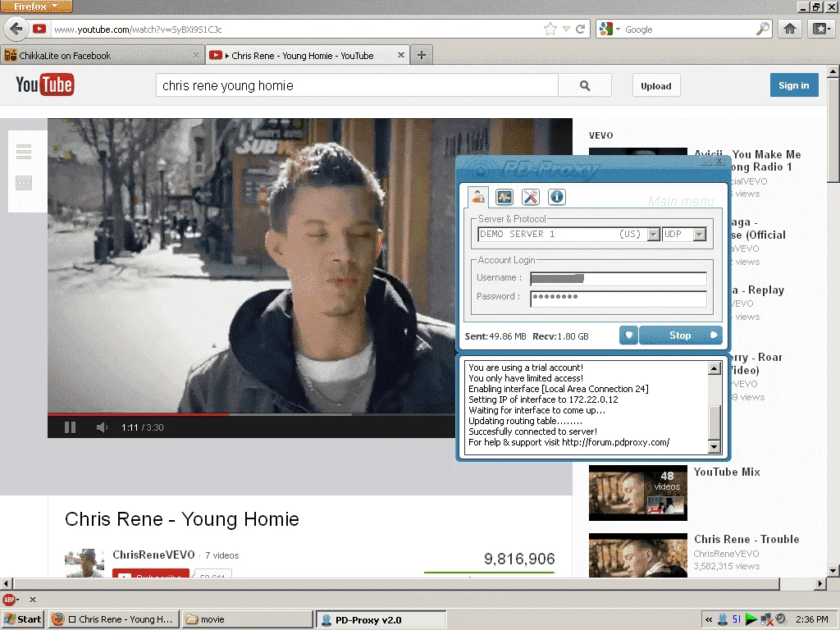The width and height of the screenshot is (840, 630).
Task: Open the URL history dropdown arrow
Action: [x=566, y=29]
